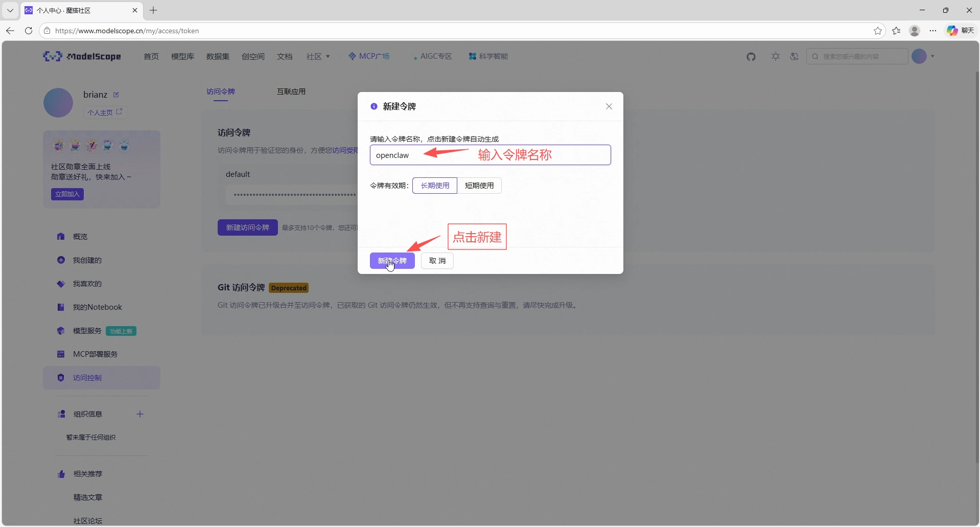This screenshot has width=980, height=527.
Task: Click the edit icon beside brianz
Action: coord(116,95)
